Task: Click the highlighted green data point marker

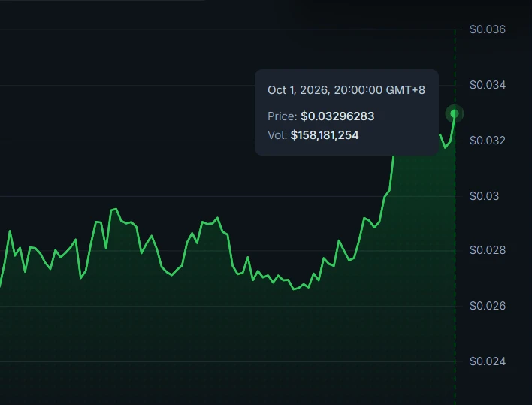Action: [455, 113]
